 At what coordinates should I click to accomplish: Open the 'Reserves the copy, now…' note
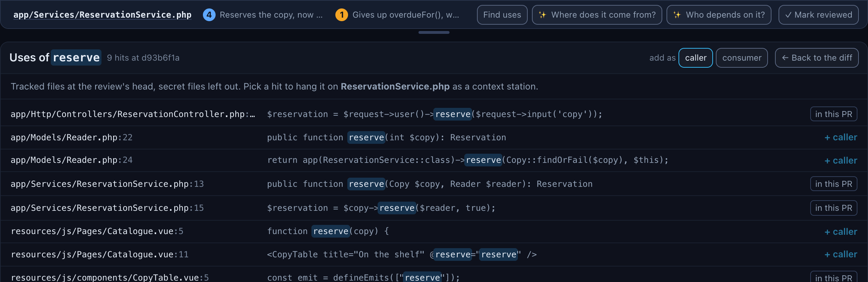[x=271, y=15]
